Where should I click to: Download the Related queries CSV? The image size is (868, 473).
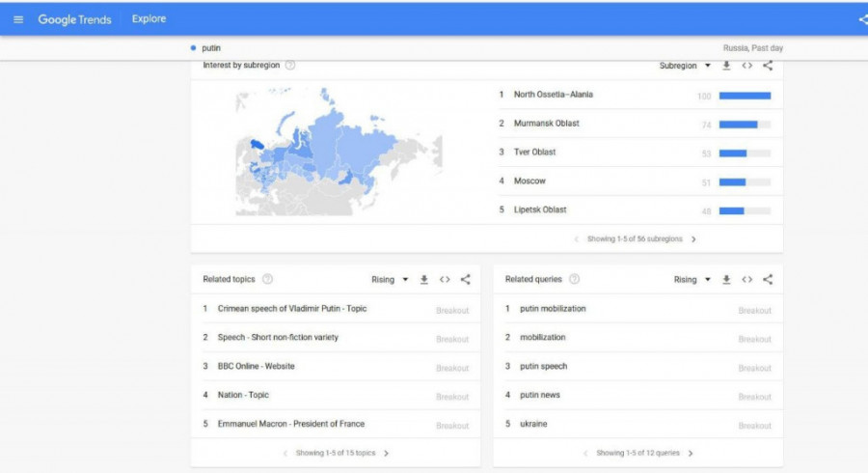click(726, 280)
